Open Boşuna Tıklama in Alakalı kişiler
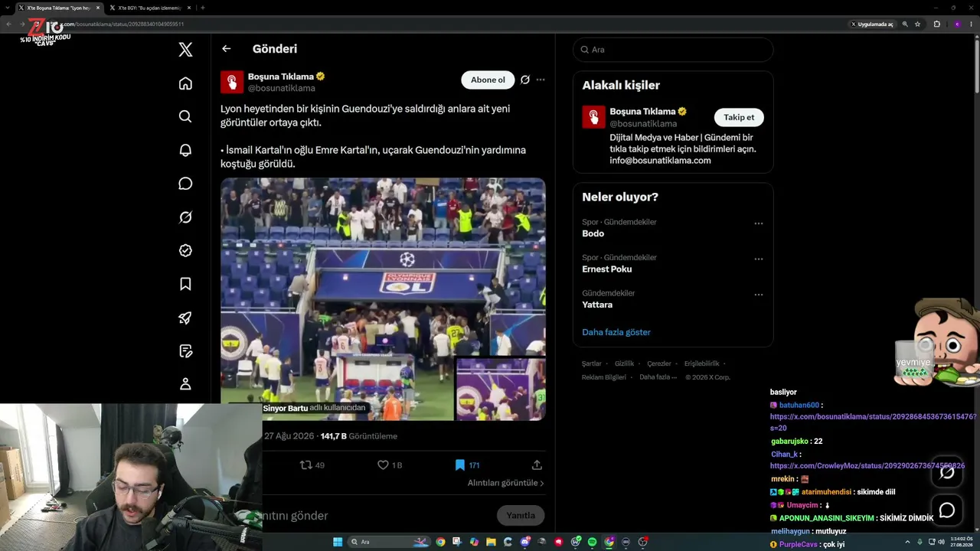Viewport: 980px width, 551px height. coord(642,112)
